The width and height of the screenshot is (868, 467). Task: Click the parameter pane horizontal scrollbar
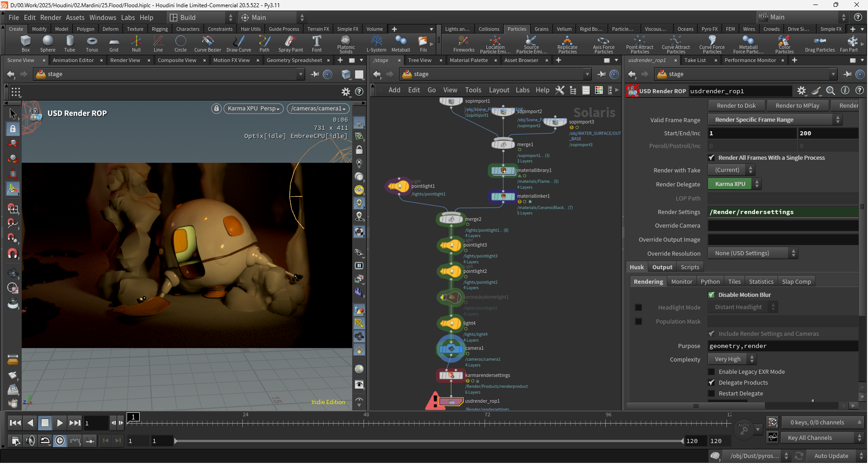point(696,406)
